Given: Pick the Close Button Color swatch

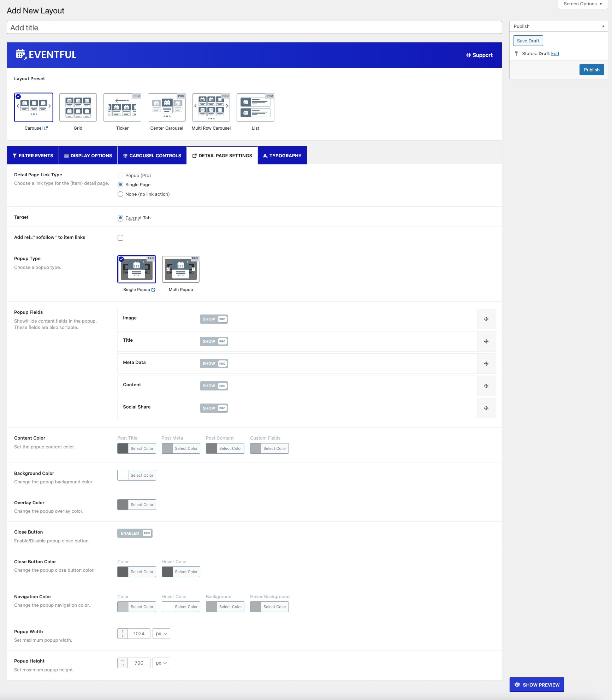Looking at the screenshot, I should (x=123, y=572).
